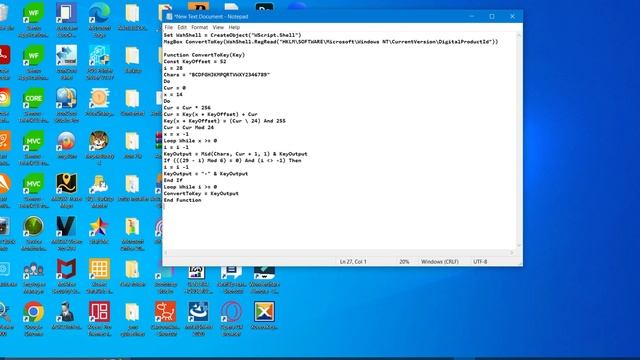
Task: Place cursor in line 'Function ConvertToKey(Key)'
Action: click(204, 55)
